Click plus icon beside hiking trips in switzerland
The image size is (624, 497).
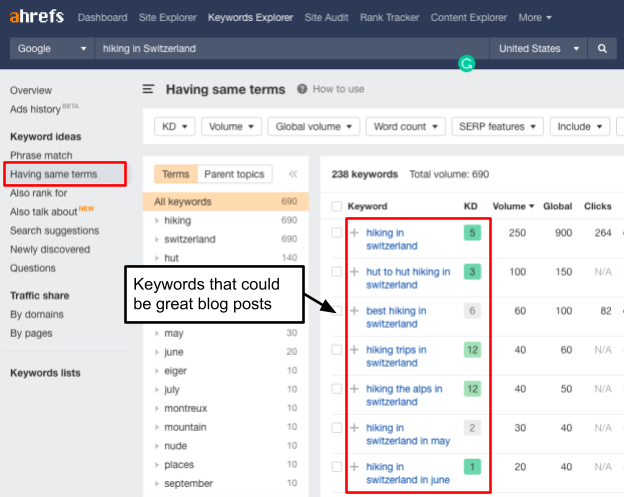tap(353, 350)
